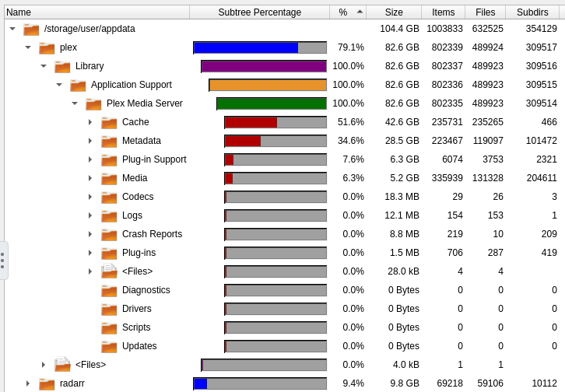Click the Drivers folder icon
Image resolution: width=565 pixels, height=392 pixels.
click(109, 310)
